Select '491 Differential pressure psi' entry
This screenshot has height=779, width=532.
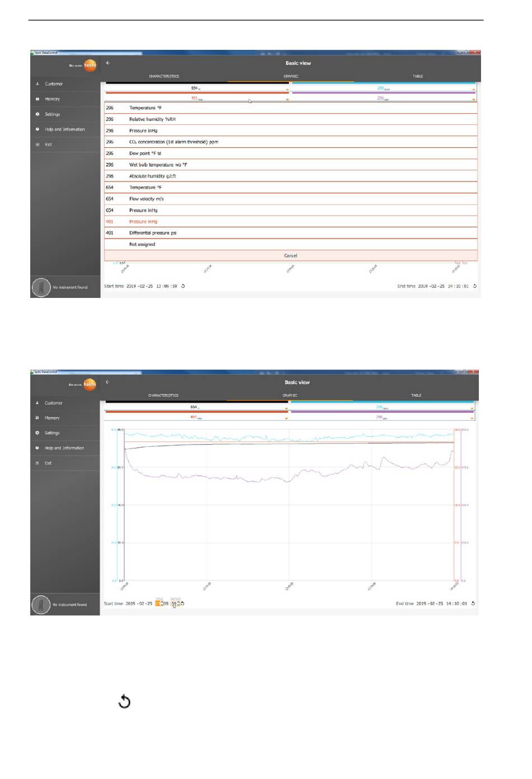291,233
